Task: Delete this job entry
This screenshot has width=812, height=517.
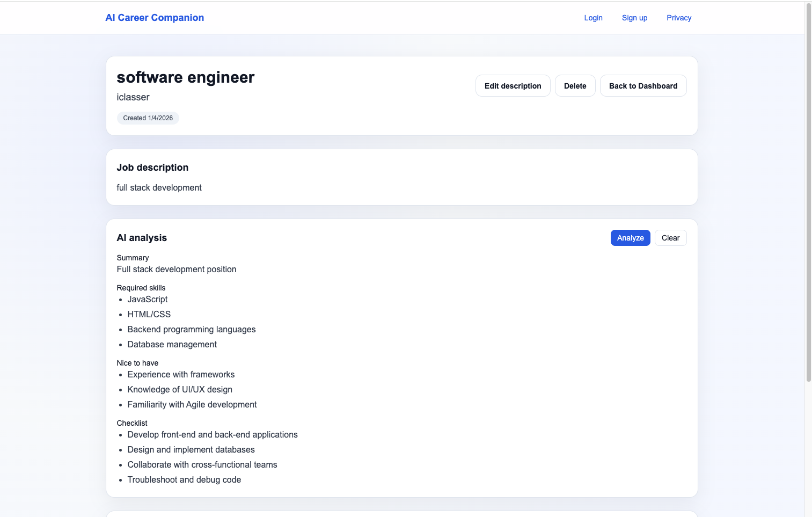Action: pos(575,85)
